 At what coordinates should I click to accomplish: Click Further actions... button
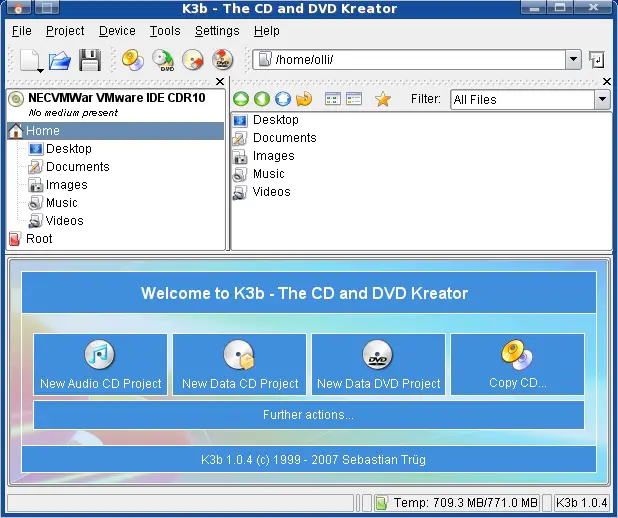(x=309, y=415)
